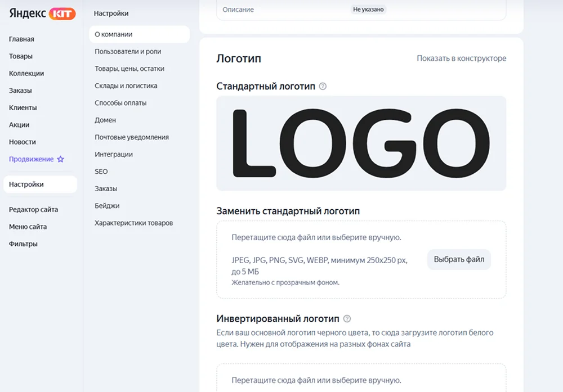Open Заказы in the settings submenu
563x392 pixels.
106,188
